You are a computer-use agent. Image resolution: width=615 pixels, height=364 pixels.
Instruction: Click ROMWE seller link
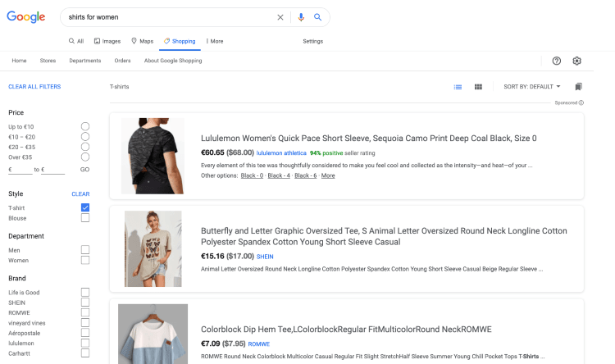pyautogui.click(x=259, y=344)
